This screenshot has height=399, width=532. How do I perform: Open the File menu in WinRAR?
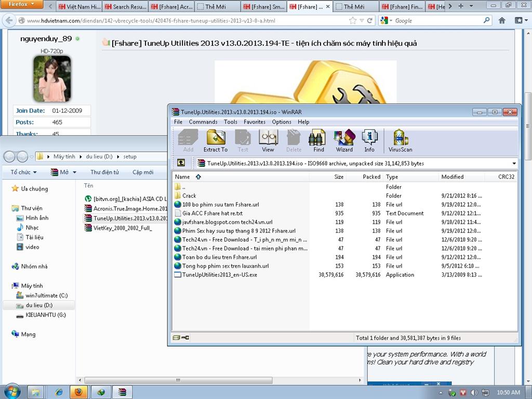click(178, 122)
